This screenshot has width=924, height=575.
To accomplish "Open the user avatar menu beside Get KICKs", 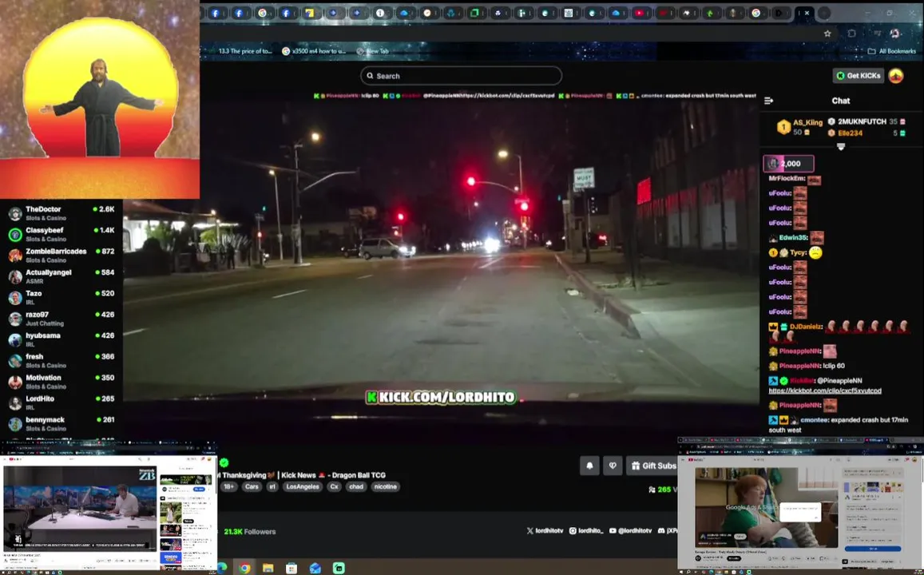I will (x=896, y=75).
